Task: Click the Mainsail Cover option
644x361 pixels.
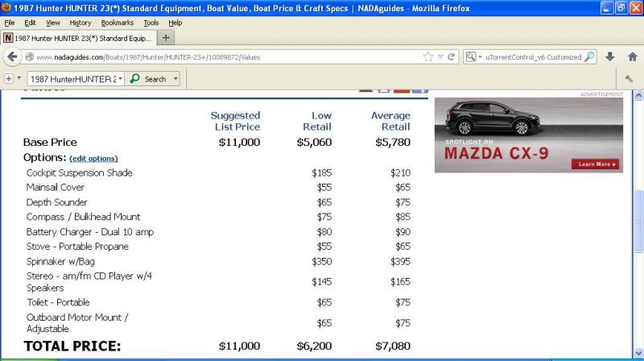Action: (55, 187)
